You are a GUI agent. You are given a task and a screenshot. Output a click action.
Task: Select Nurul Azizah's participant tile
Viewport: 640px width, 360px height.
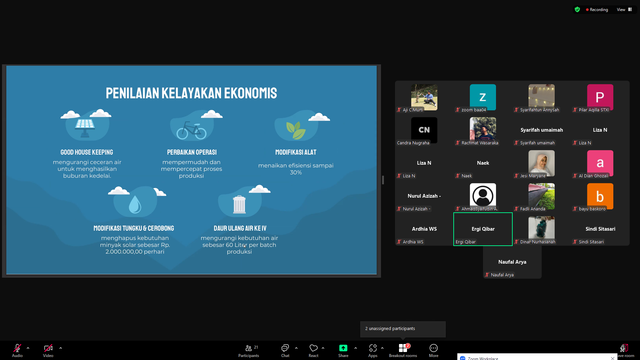[x=424, y=196]
